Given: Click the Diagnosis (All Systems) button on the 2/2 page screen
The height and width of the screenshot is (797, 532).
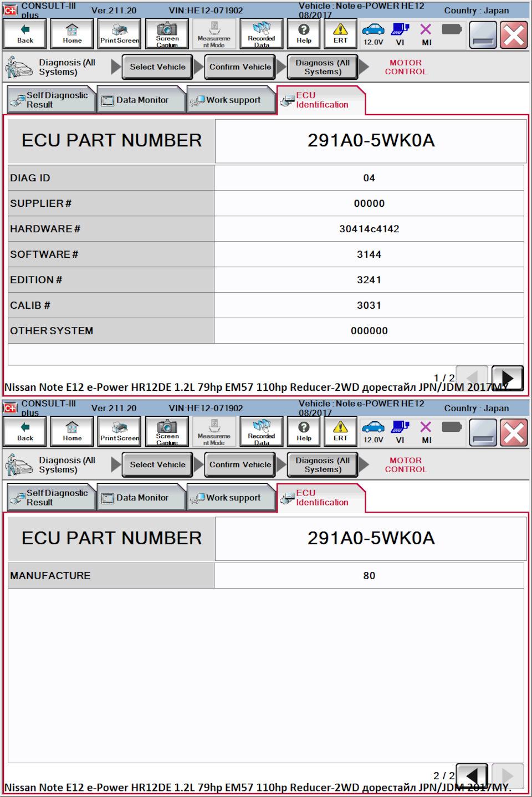Looking at the screenshot, I should pos(323,464).
